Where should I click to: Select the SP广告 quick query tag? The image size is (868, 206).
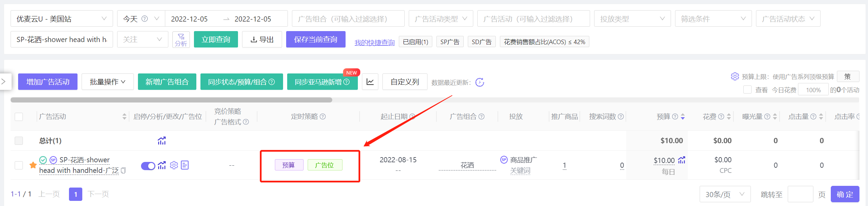point(450,42)
